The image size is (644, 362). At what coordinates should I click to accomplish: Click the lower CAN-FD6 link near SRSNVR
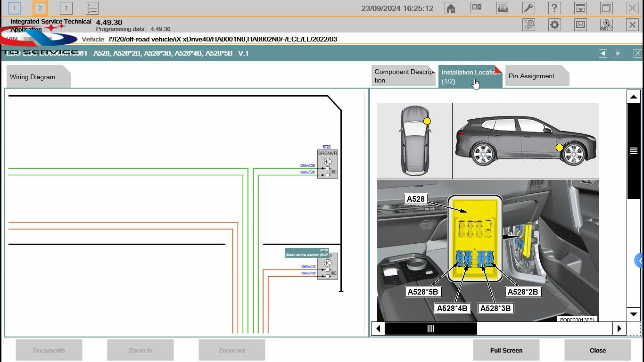(x=307, y=172)
